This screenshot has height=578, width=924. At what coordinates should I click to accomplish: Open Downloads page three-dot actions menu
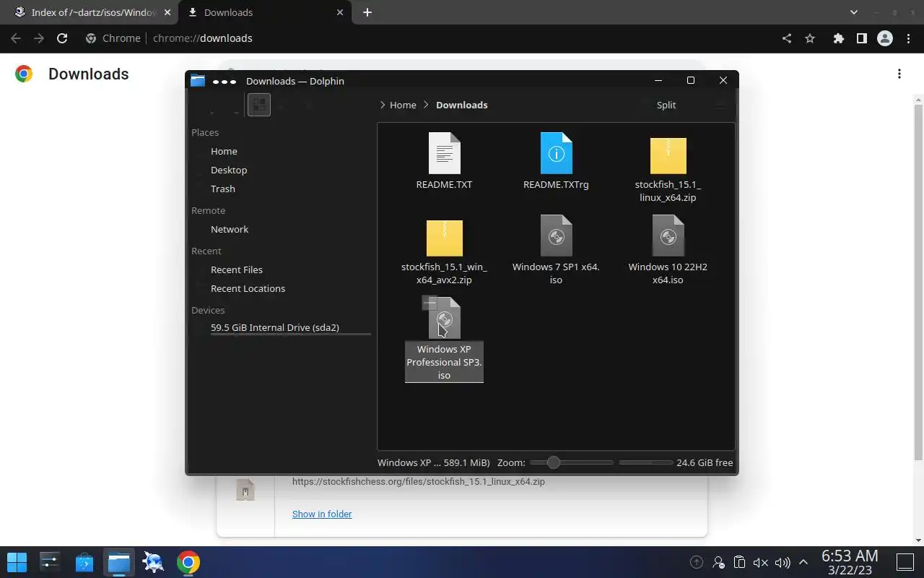tap(899, 74)
